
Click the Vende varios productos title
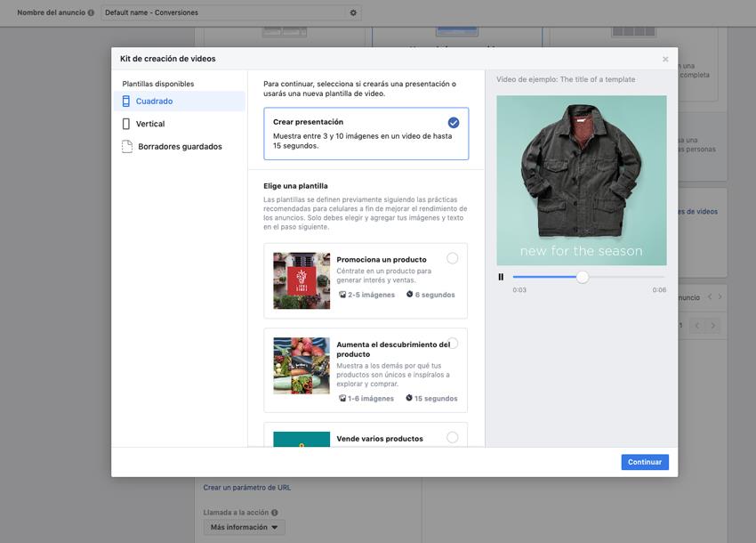click(x=380, y=439)
